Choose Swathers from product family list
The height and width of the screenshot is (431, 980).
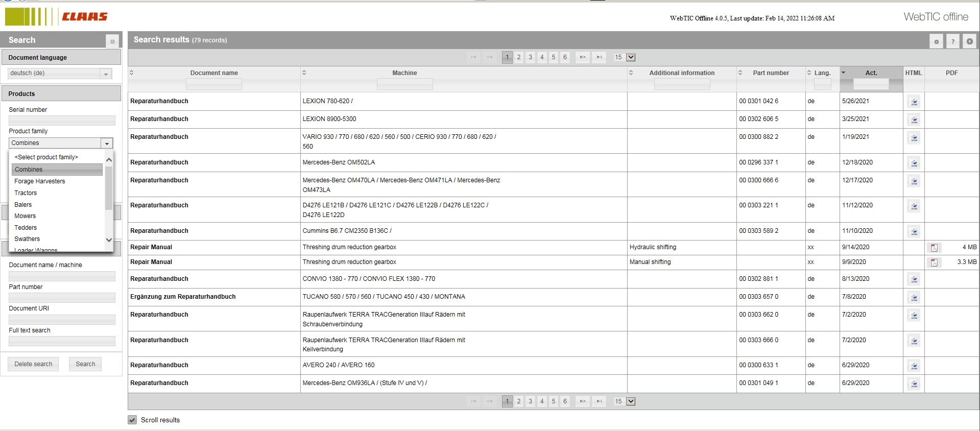pyautogui.click(x=57, y=239)
